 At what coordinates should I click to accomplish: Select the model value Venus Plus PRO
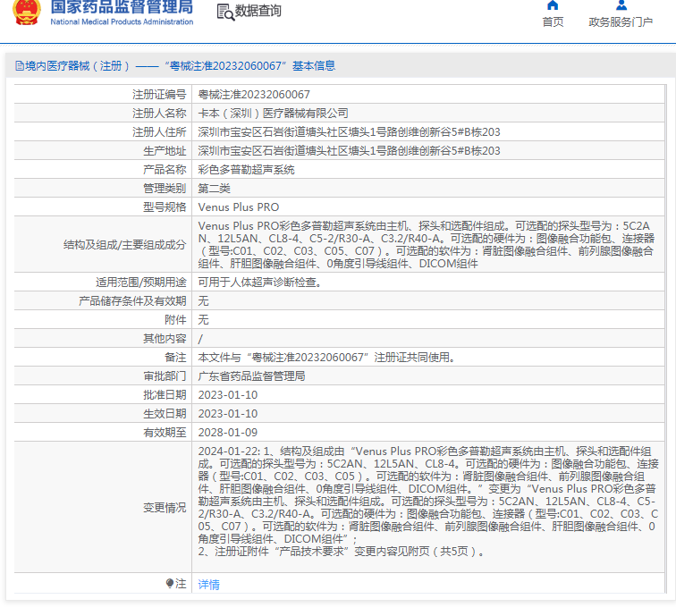(x=239, y=207)
